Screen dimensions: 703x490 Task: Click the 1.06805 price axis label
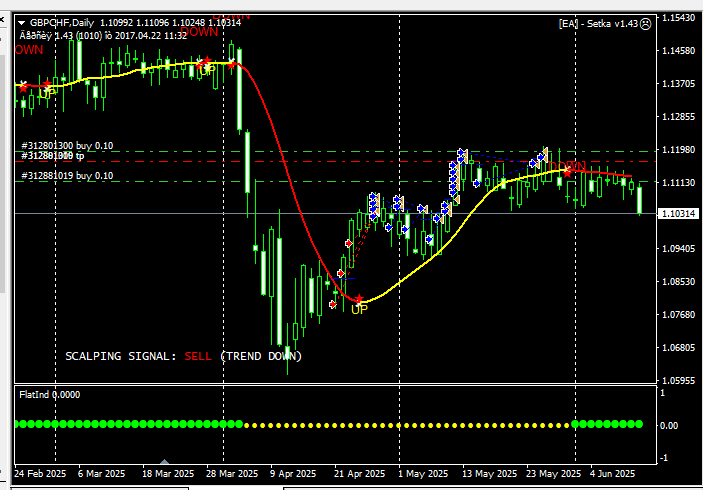679,348
